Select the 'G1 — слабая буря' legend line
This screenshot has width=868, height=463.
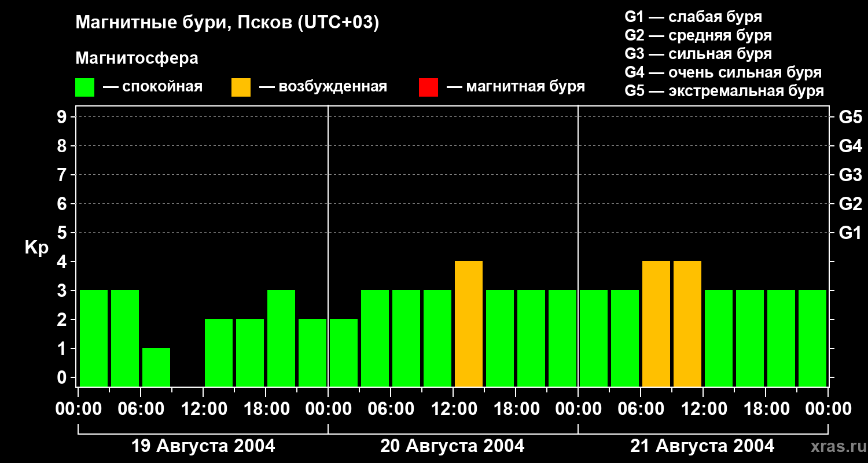tap(693, 17)
